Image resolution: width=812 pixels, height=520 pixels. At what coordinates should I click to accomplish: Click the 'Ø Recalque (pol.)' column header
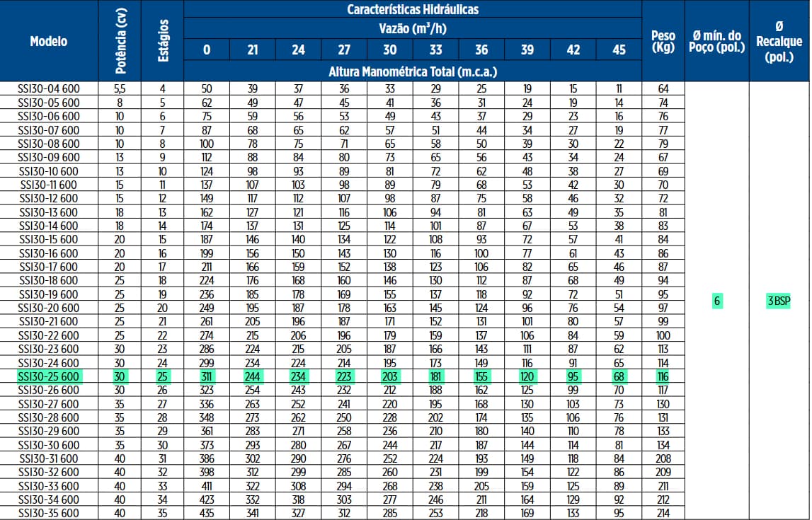pyautogui.click(x=779, y=41)
